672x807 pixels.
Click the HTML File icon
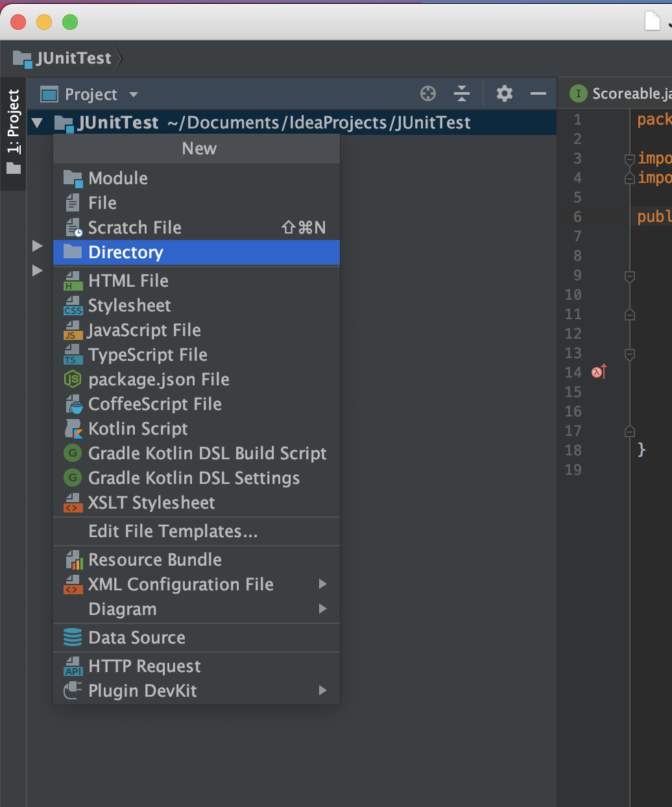[73, 281]
